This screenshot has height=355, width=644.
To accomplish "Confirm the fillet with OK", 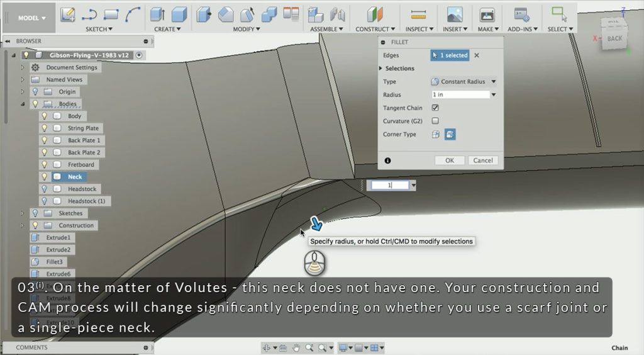I will (x=450, y=161).
